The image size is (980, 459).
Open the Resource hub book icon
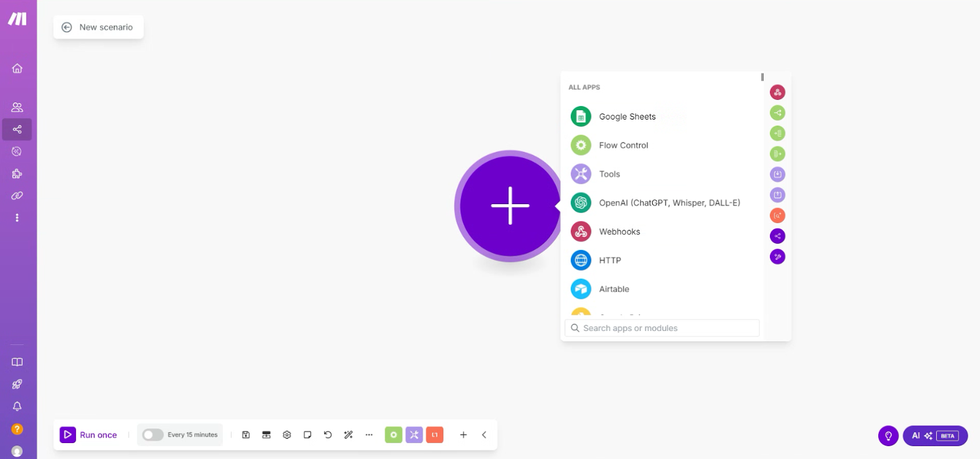click(17, 362)
